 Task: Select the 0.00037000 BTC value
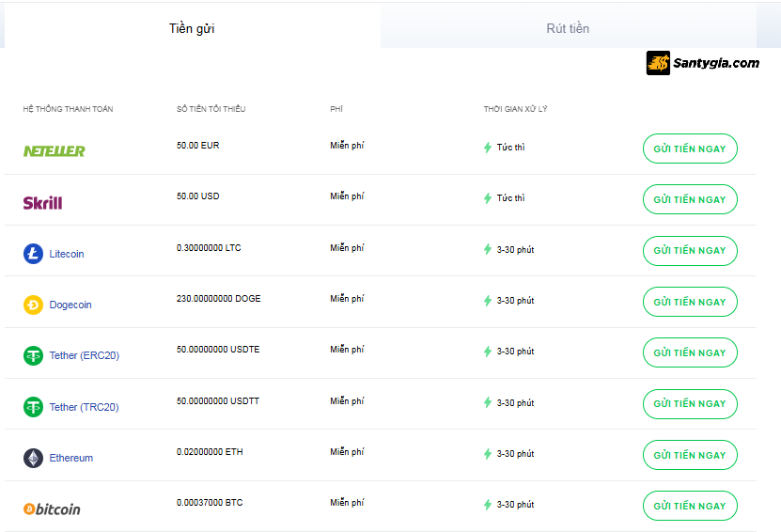pyautogui.click(x=210, y=503)
